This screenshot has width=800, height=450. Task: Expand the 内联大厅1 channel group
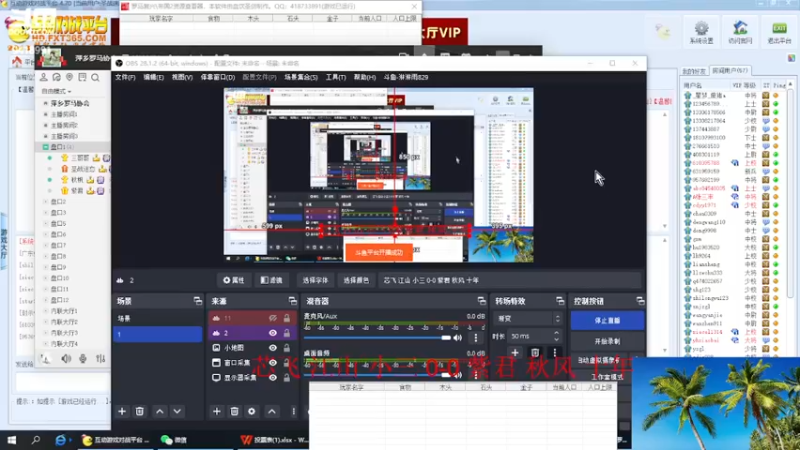(45, 311)
